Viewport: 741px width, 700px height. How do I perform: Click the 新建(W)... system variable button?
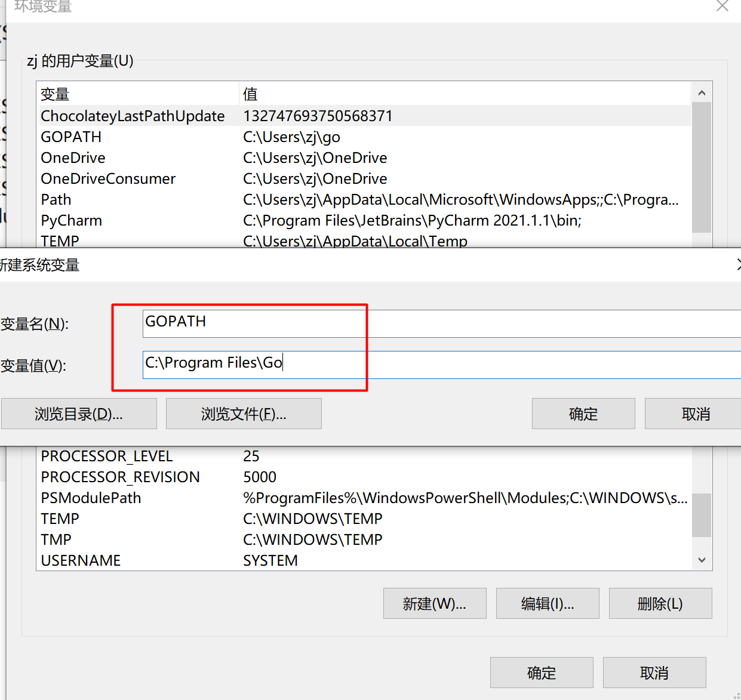point(434,603)
